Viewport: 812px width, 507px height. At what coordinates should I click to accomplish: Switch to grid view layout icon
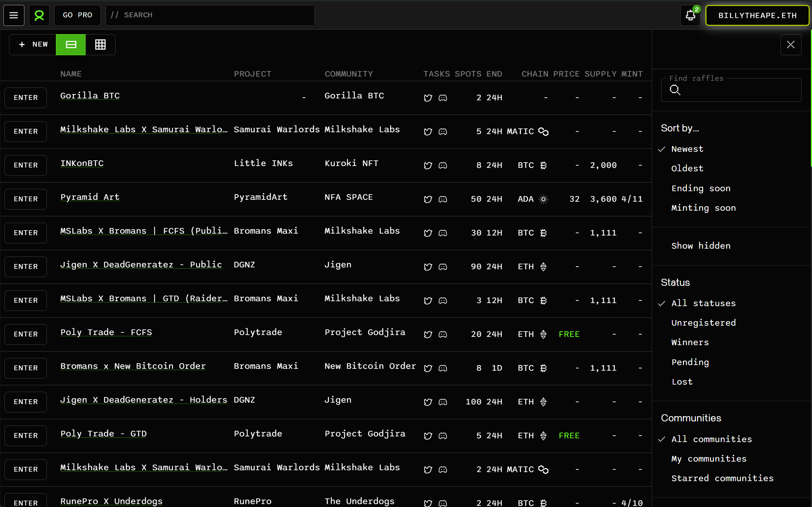click(100, 45)
